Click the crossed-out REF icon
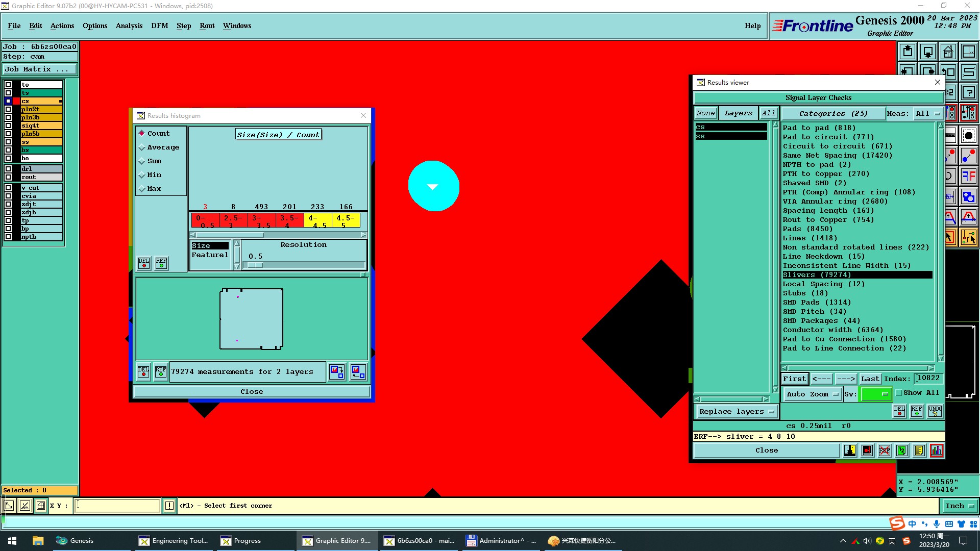Viewport: 980px width, 551px height. coord(885,450)
